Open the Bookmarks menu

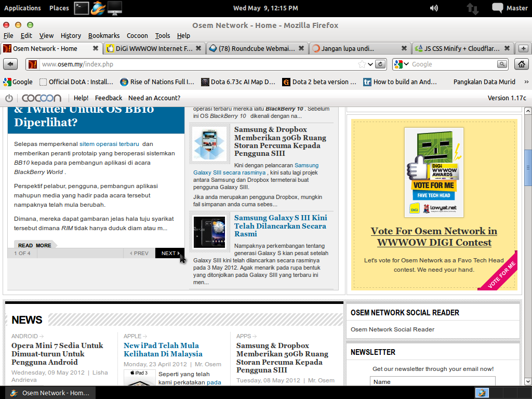tap(104, 36)
